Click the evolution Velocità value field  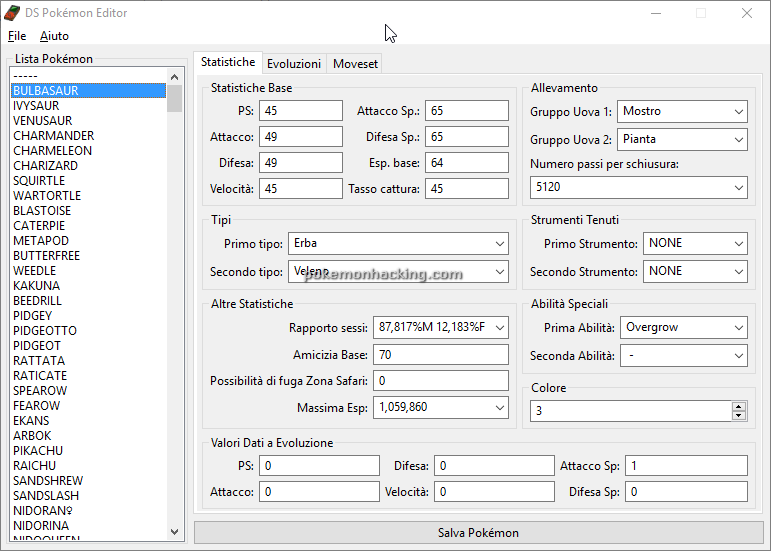pyautogui.click(x=495, y=492)
